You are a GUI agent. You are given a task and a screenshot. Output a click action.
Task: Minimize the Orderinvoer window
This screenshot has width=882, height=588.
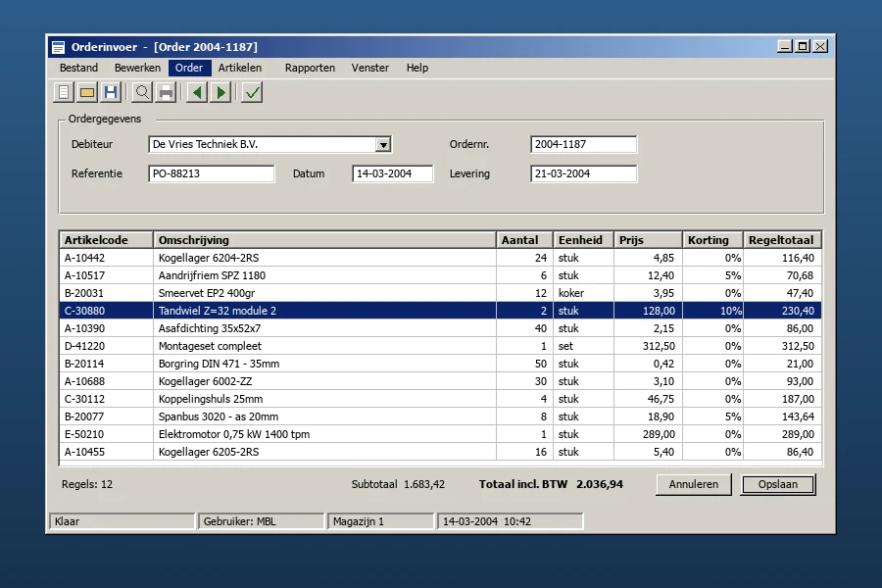pyautogui.click(x=785, y=46)
